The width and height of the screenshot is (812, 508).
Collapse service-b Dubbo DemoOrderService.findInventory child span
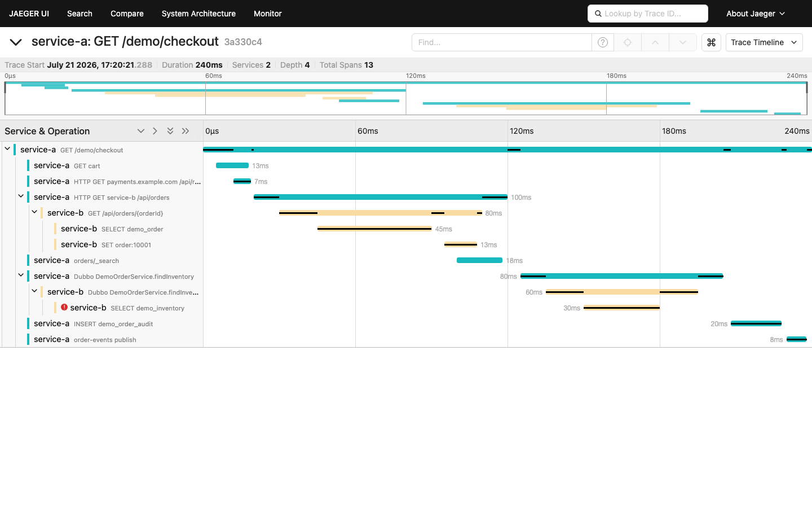(34, 291)
